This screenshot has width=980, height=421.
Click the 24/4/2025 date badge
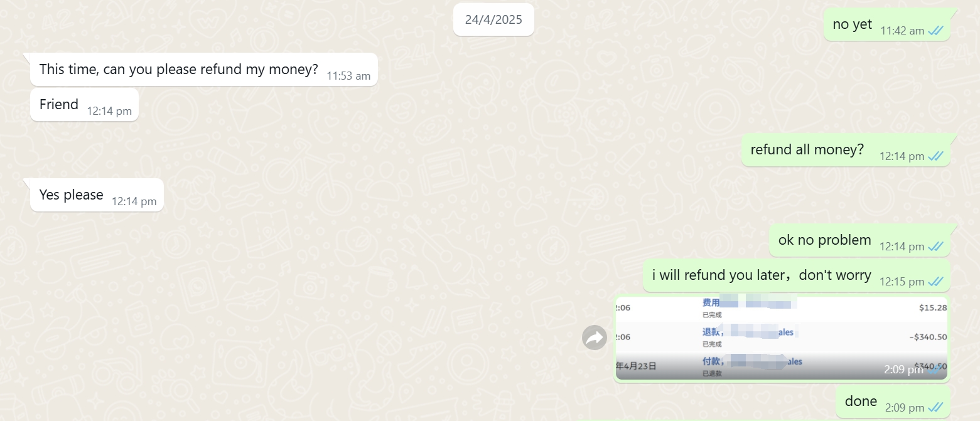(x=493, y=19)
